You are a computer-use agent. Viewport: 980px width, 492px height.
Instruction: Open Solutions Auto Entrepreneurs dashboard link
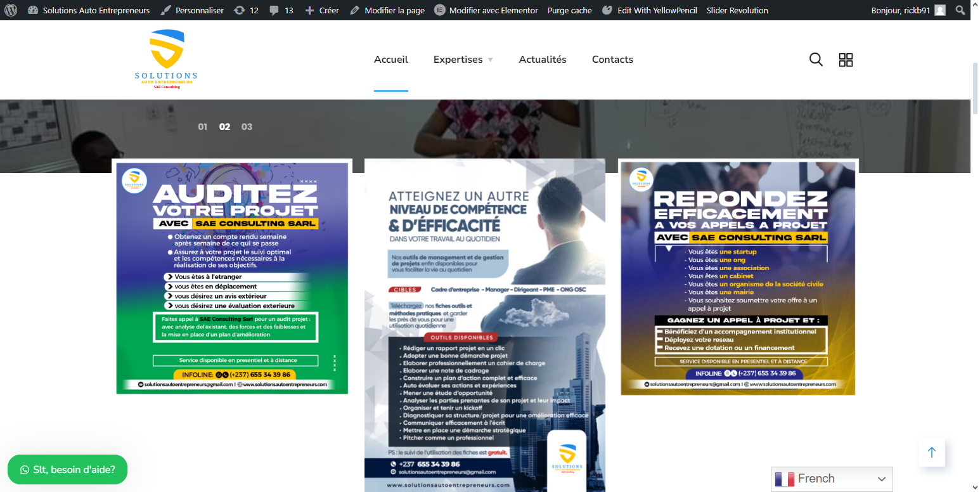pyautogui.click(x=89, y=10)
